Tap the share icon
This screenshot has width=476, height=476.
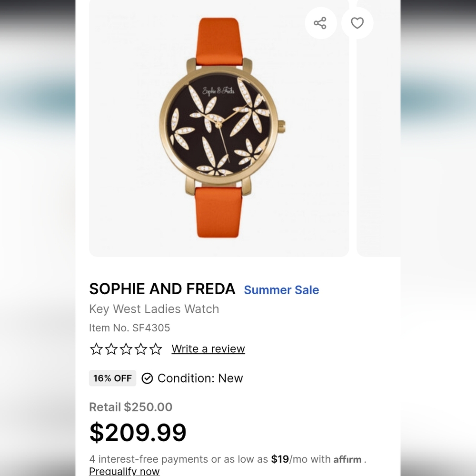(321, 22)
